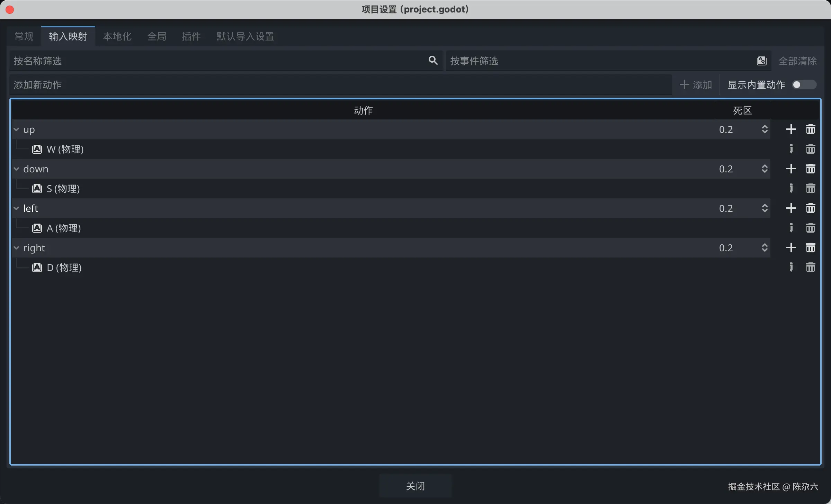This screenshot has width=831, height=504.
Task: Open the 本地化 tab
Action: click(x=117, y=36)
